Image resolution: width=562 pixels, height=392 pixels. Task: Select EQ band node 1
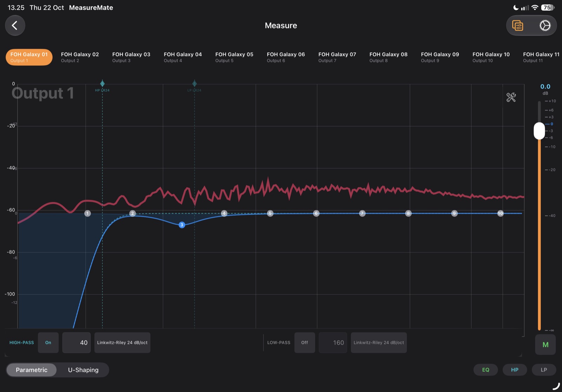pos(88,213)
